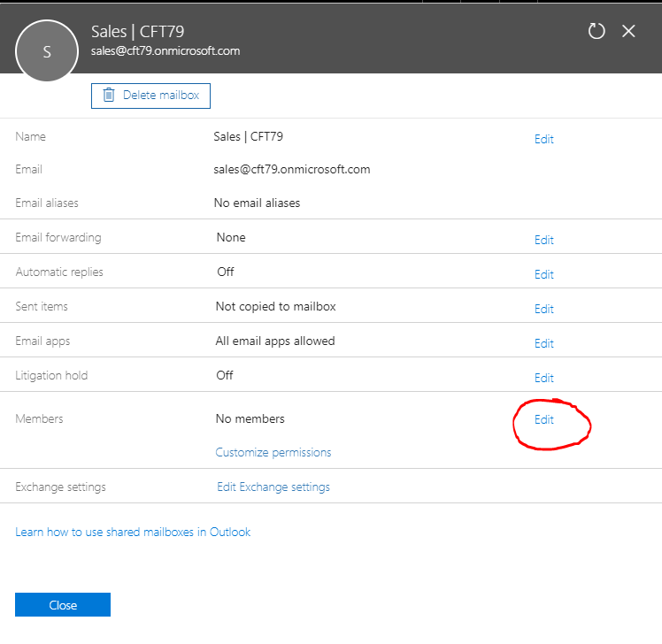Edit the mailbox Members
662x644 pixels.
(543, 419)
